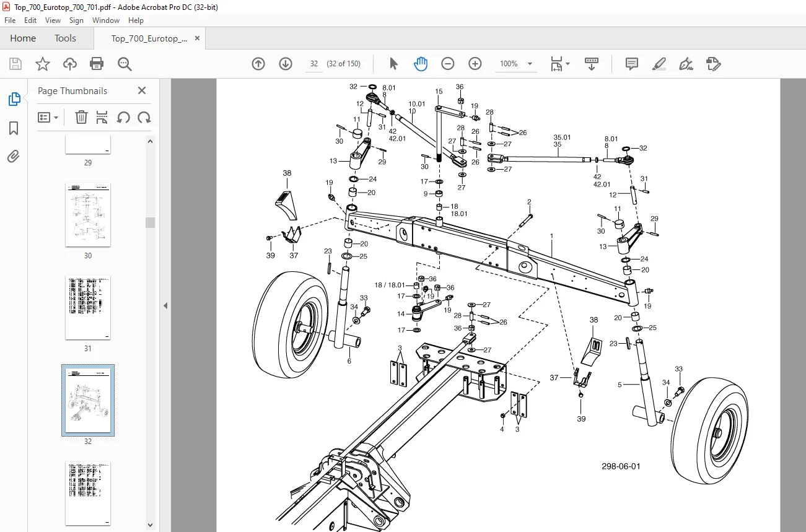Add a comment sticky note
Screen dimensions: 806x532
click(632, 64)
